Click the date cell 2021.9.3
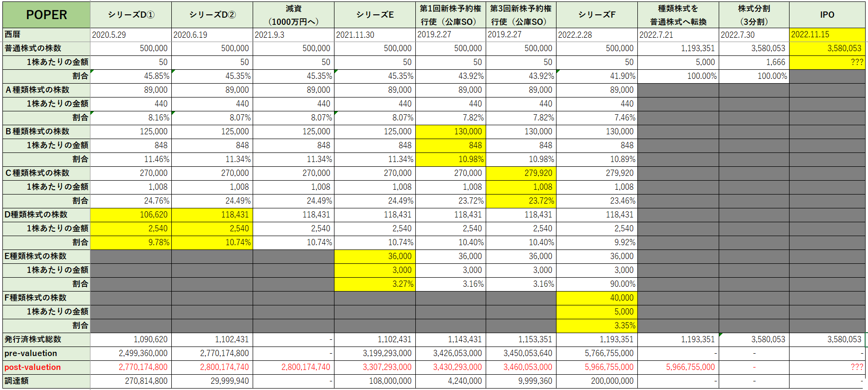Screen dimensions: 868x390 (293, 34)
